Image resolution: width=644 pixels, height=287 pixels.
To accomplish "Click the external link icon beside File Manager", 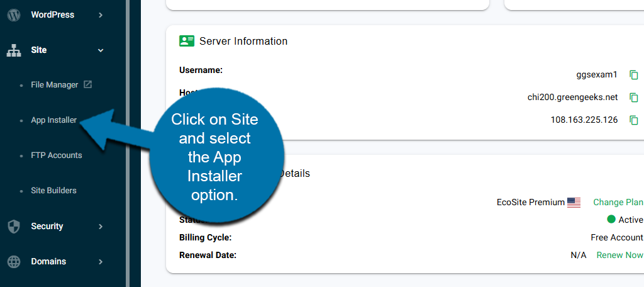I will (x=88, y=84).
